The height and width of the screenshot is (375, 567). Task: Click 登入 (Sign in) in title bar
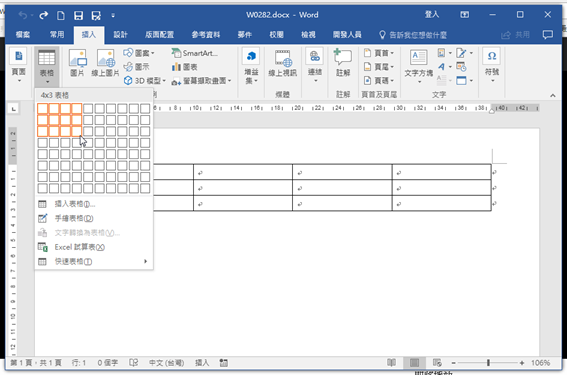click(432, 14)
